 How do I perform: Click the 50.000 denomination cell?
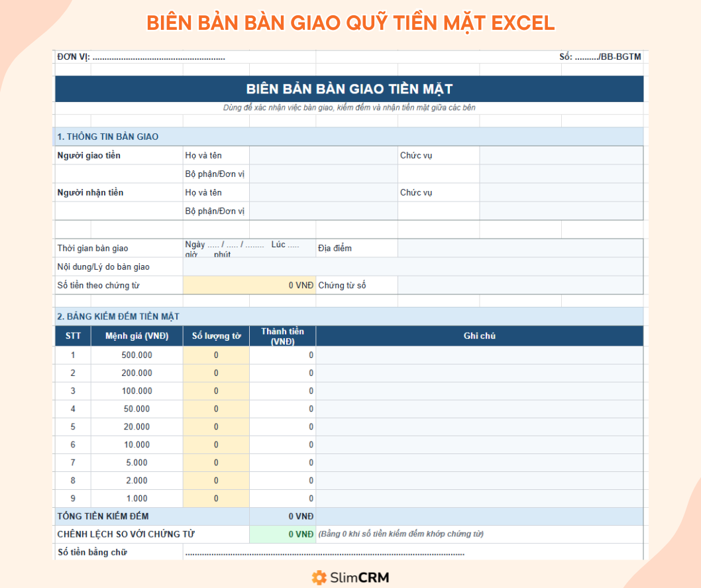(136, 409)
